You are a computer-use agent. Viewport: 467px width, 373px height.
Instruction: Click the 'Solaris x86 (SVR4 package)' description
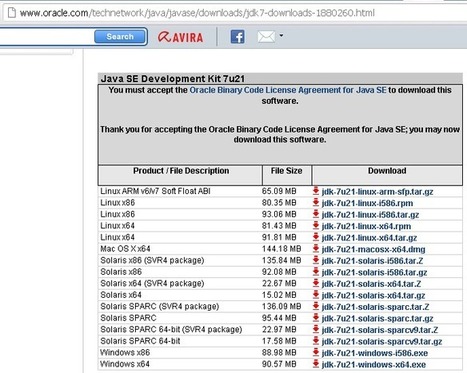point(152,260)
